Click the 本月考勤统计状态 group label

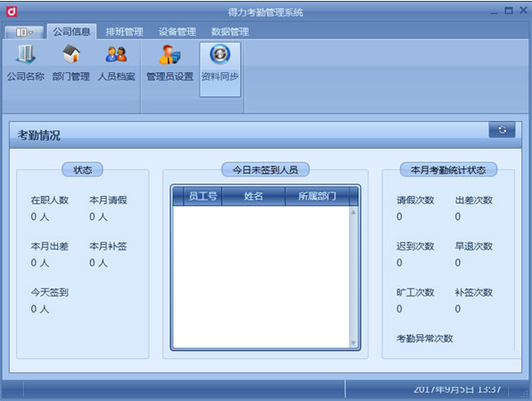[x=448, y=169]
